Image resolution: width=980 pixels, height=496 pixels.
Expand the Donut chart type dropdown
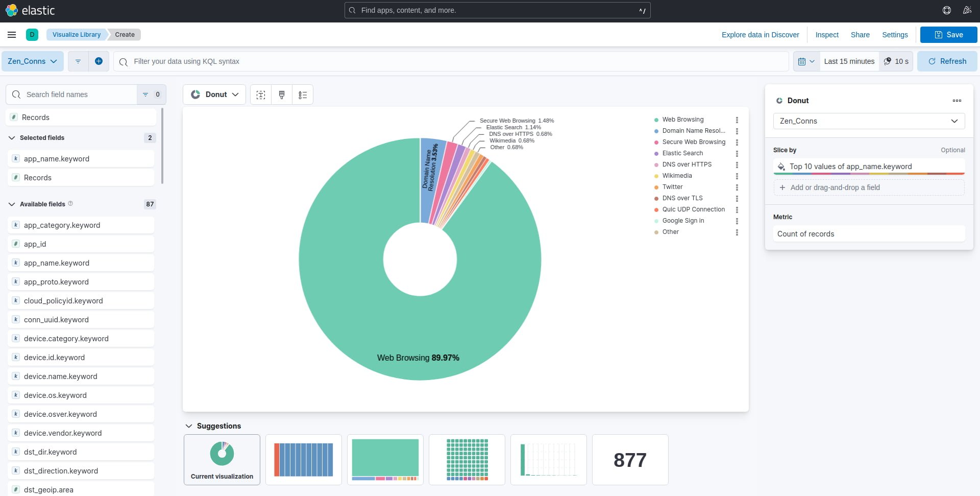214,95
